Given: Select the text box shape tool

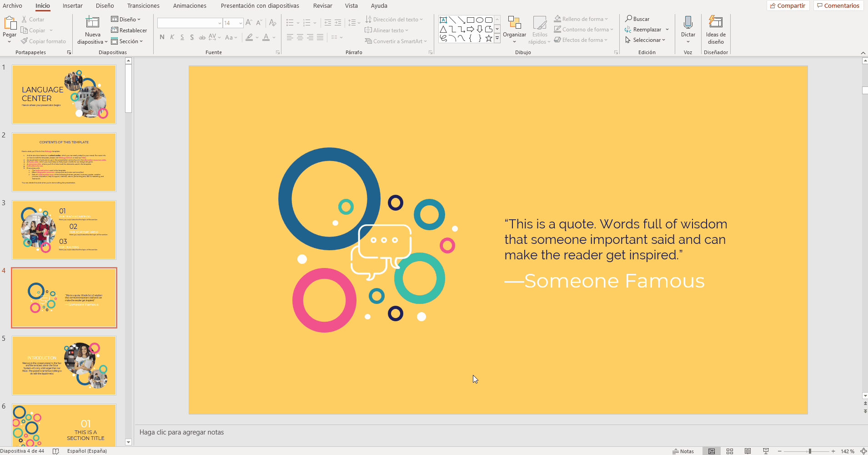Looking at the screenshot, I should pyautogui.click(x=443, y=20).
